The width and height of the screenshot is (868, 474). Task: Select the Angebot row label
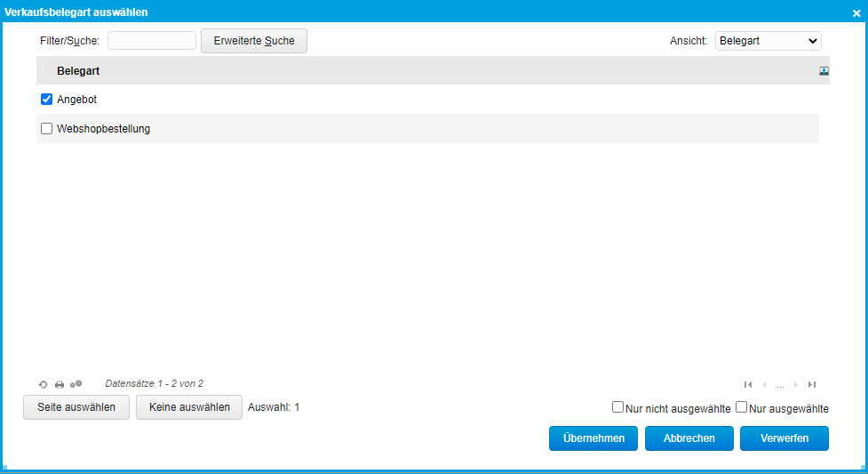point(77,100)
